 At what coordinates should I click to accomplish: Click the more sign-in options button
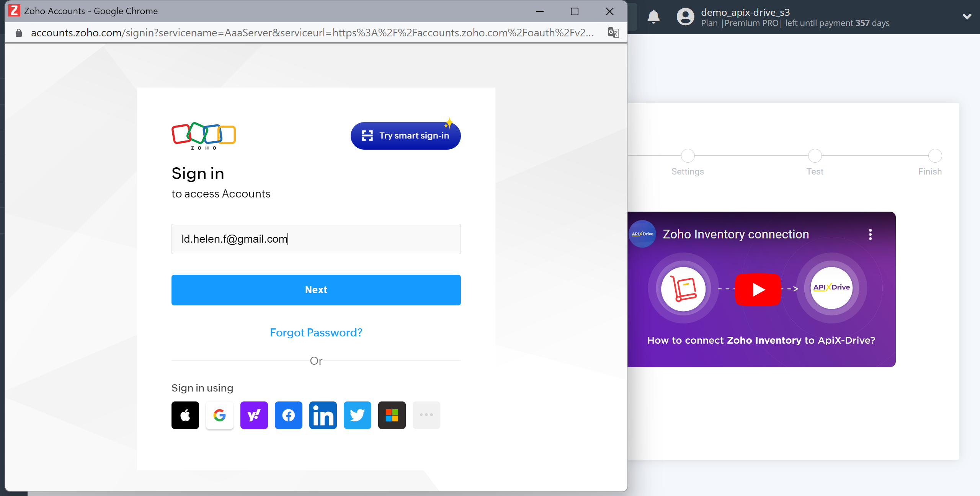(x=426, y=415)
